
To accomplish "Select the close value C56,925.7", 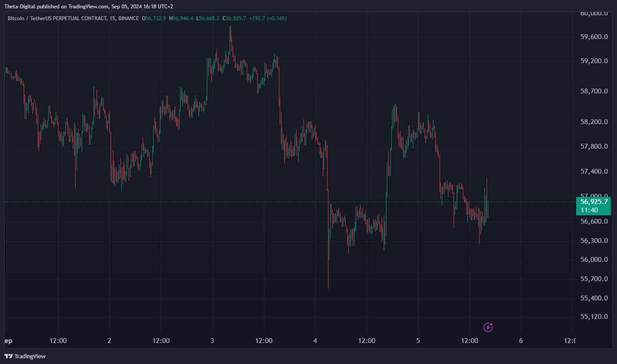I will pyautogui.click(x=234, y=18).
